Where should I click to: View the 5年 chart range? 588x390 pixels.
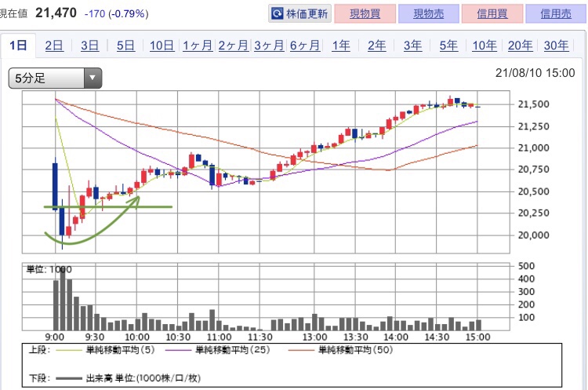(448, 46)
